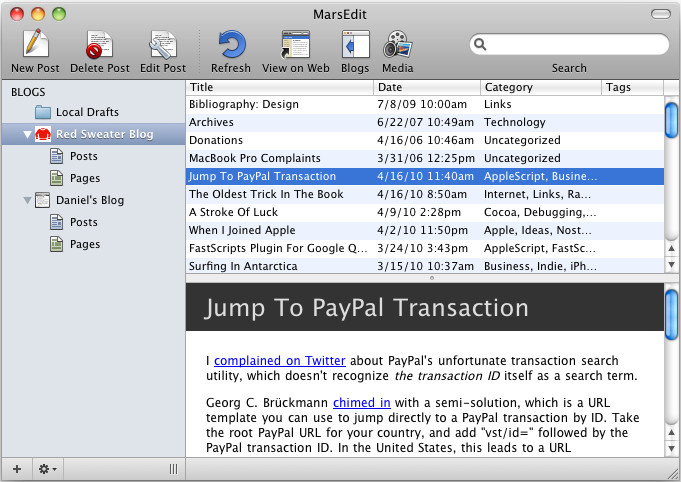The height and width of the screenshot is (482, 681).
Task: Open the 'complained on Twitter' link
Action: [x=279, y=361]
